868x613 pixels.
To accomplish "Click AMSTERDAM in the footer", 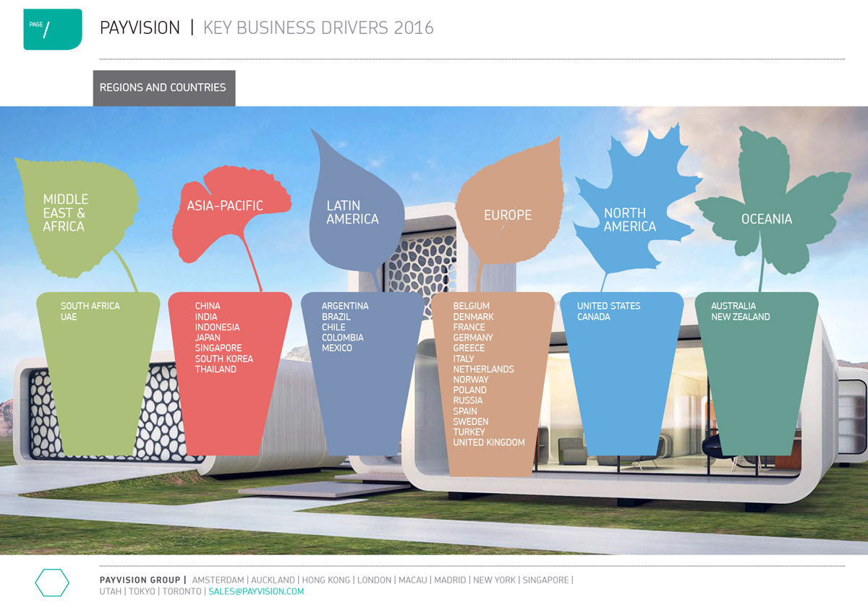I will pyautogui.click(x=218, y=580).
